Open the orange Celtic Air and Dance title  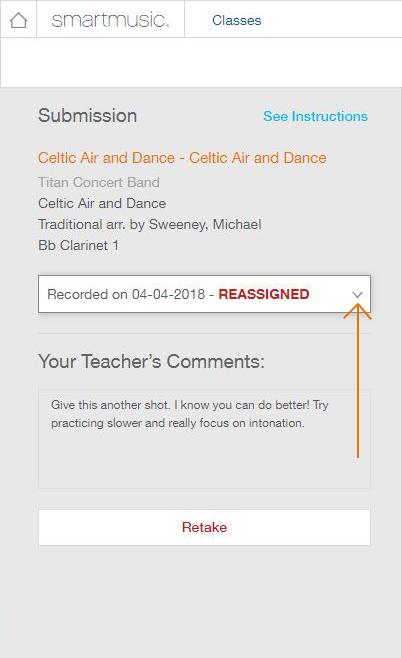coord(182,158)
